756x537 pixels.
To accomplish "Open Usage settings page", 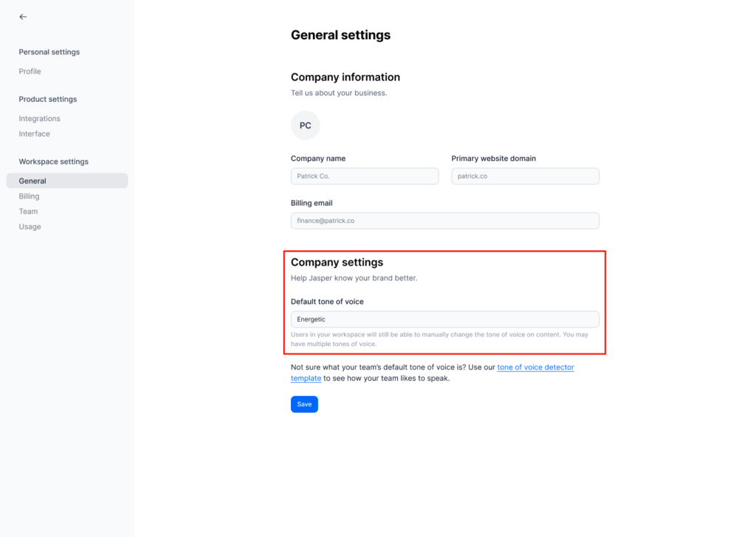I will click(x=30, y=227).
